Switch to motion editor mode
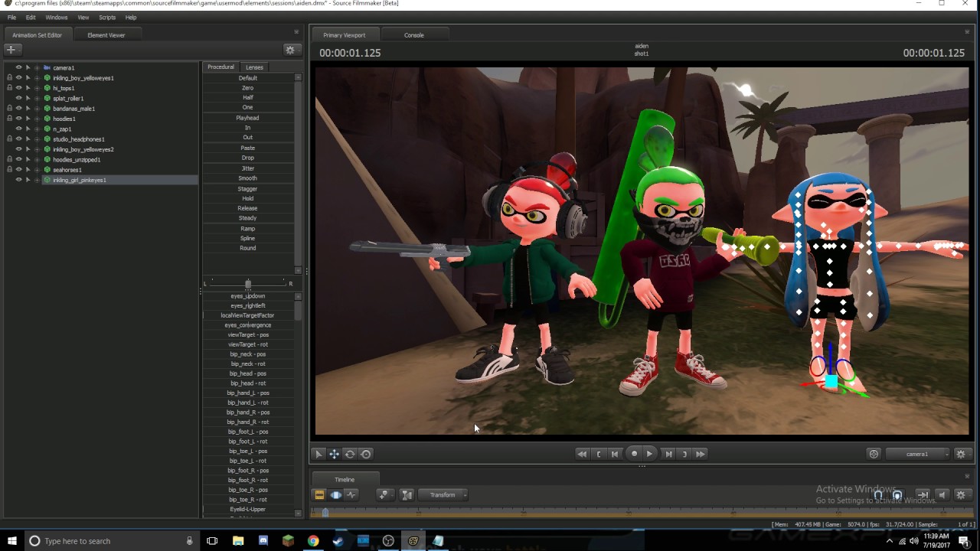This screenshot has height=551, width=980. click(x=335, y=495)
